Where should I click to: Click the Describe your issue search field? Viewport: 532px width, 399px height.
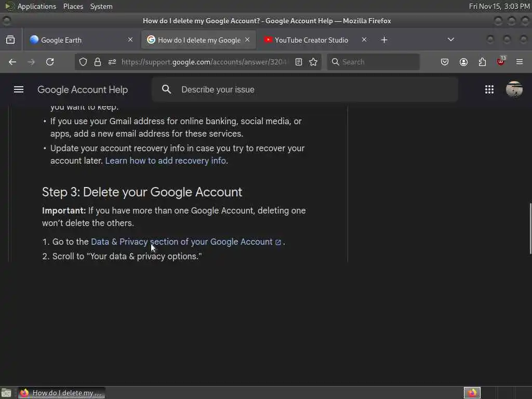[x=304, y=89]
